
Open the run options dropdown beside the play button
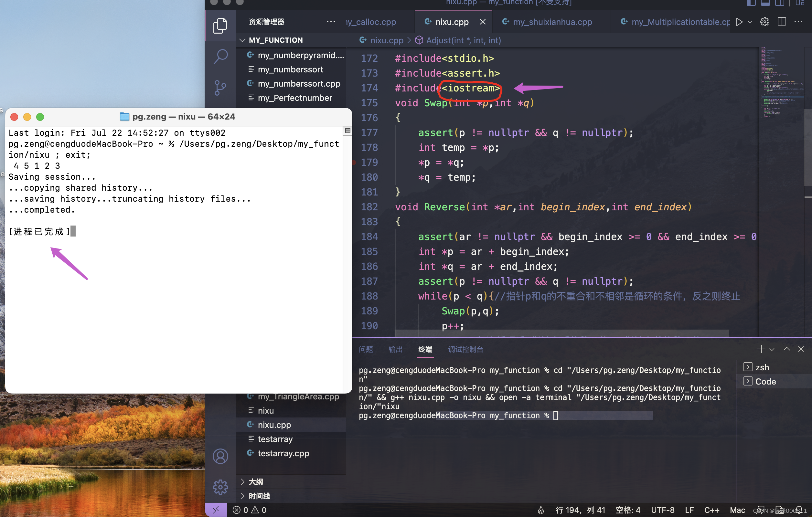point(749,22)
